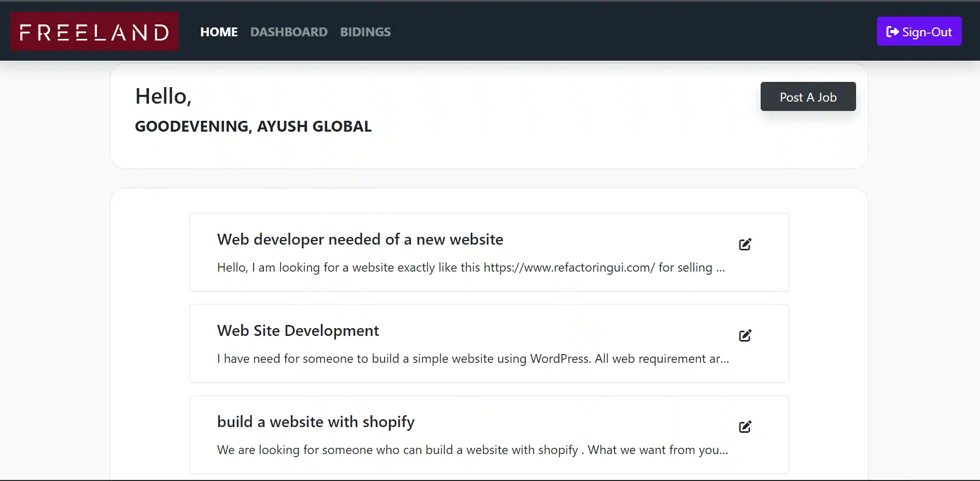Image resolution: width=980 pixels, height=481 pixels.
Task: Click the GOODEVENING, AYUSH GLOBAL greeting
Action: click(x=253, y=126)
